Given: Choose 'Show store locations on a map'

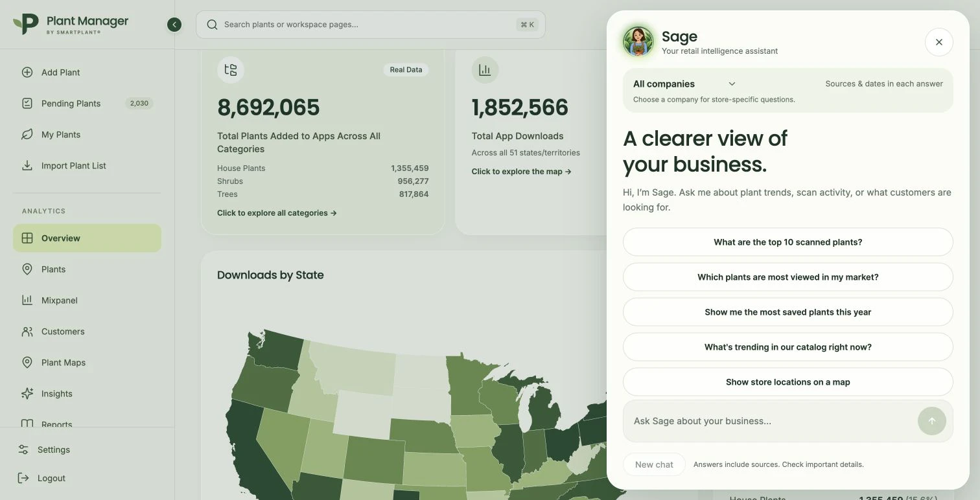Looking at the screenshot, I should click(x=788, y=382).
